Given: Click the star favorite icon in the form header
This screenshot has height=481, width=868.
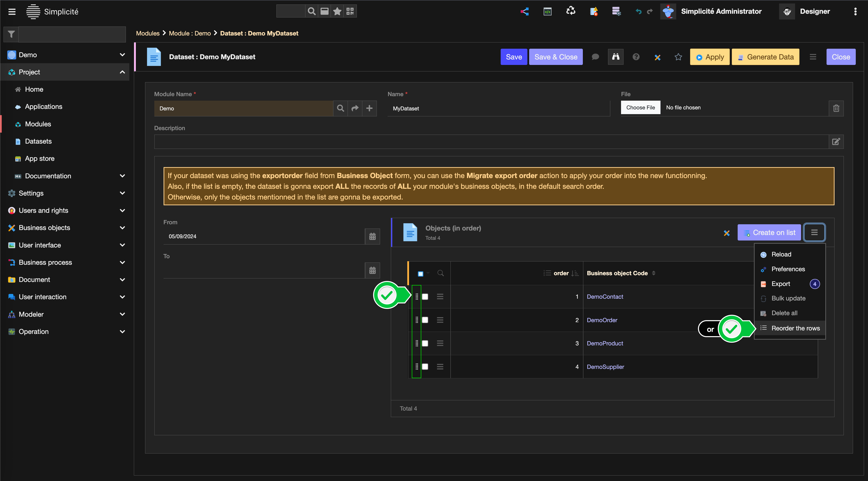Looking at the screenshot, I should (678, 57).
